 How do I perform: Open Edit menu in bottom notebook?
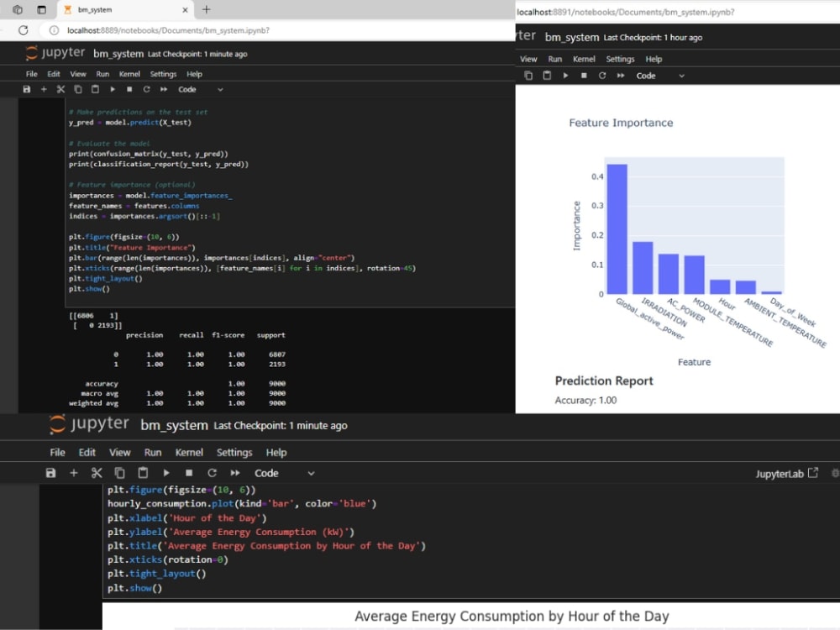click(x=87, y=453)
